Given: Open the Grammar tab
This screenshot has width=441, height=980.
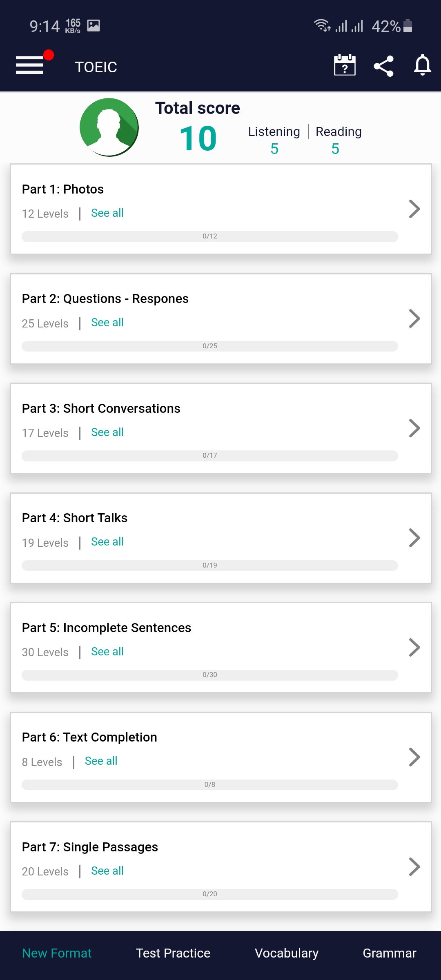Looking at the screenshot, I should click(389, 953).
